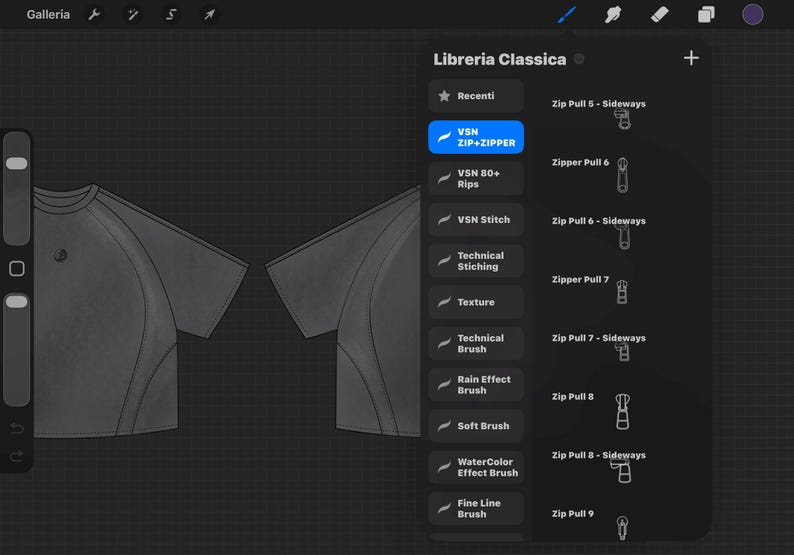Click the brush opacity slider handle

click(x=17, y=302)
